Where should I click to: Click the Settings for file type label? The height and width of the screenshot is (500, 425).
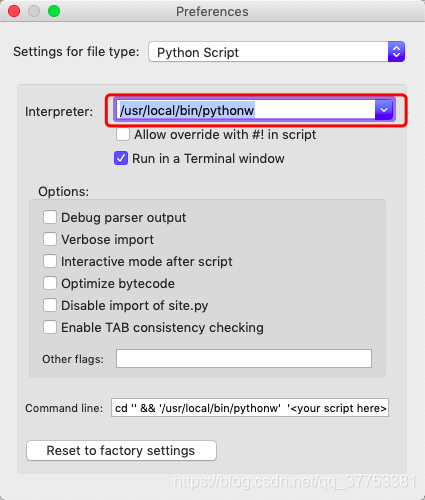[76, 52]
